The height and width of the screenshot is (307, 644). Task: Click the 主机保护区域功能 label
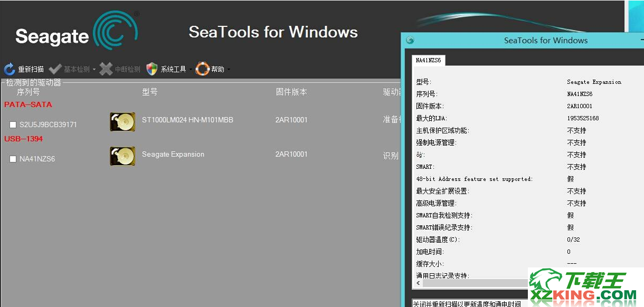point(442,130)
